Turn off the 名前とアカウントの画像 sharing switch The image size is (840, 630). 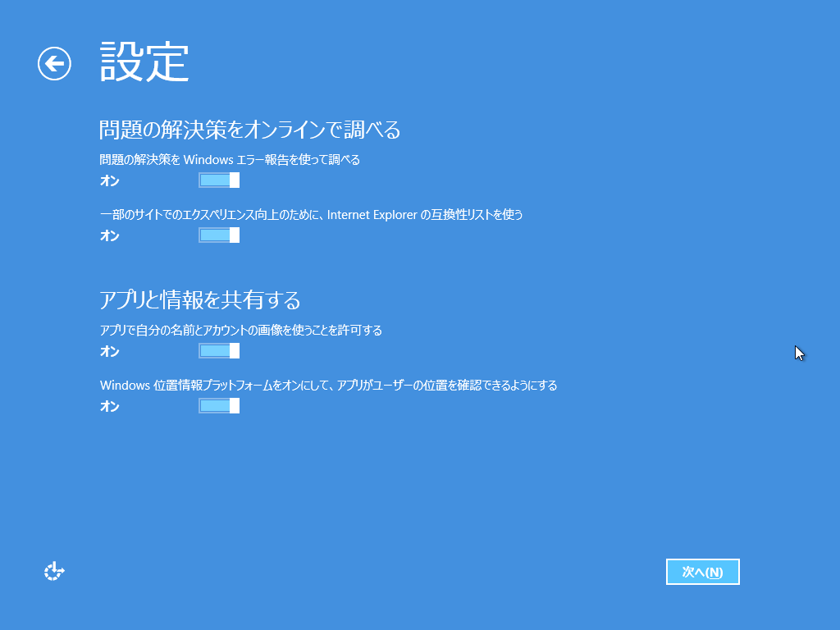click(x=218, y=351)
